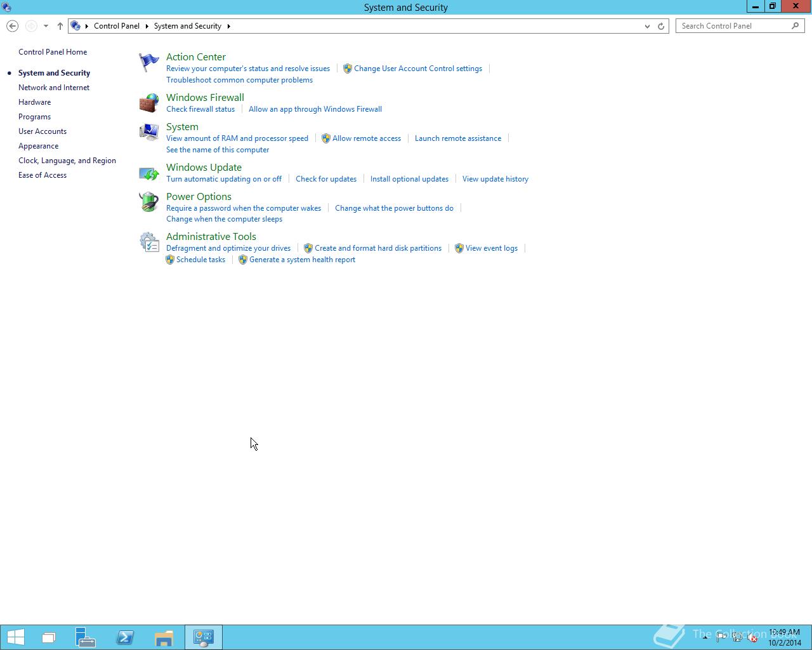812x650 pixels.
Task: Refresh the address bar view
Action: tap(661, 26)
